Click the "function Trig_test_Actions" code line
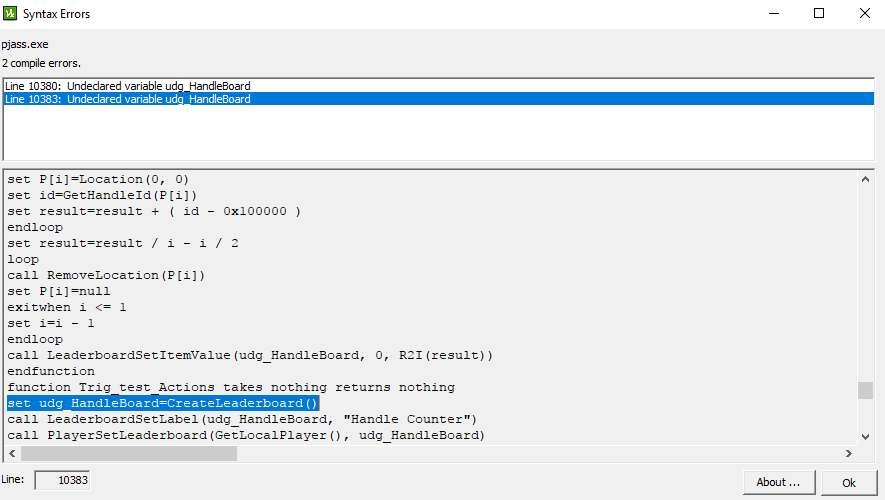The width and height of the screenshot is (885, 500). pos(230,387)
